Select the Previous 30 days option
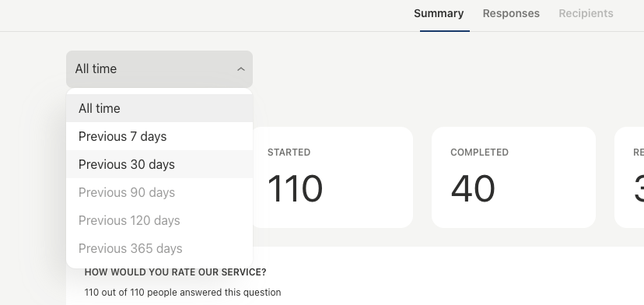Image resolution: width=644 pixels, height=305 pixels. (159, 164)
